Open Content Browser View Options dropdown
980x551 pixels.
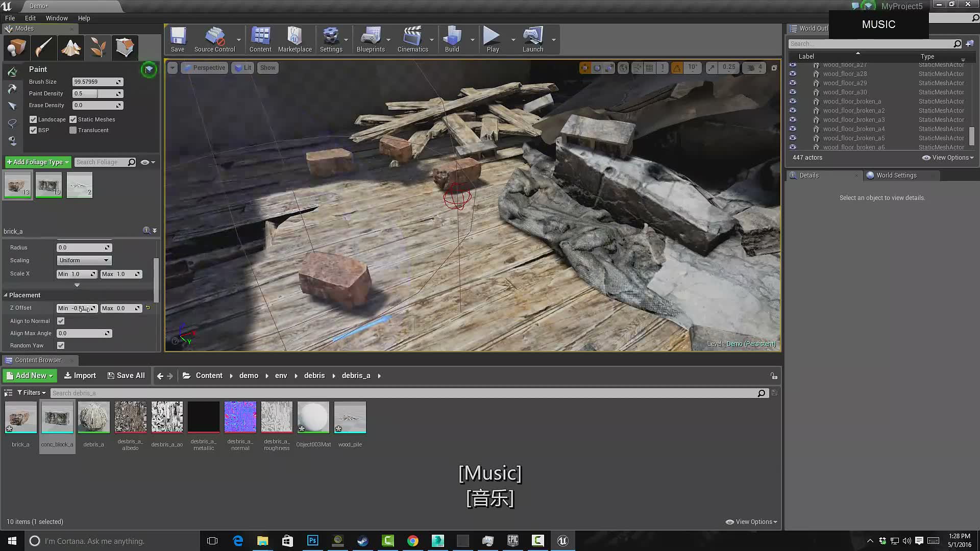pyautogui.click(x=752, y=522)
